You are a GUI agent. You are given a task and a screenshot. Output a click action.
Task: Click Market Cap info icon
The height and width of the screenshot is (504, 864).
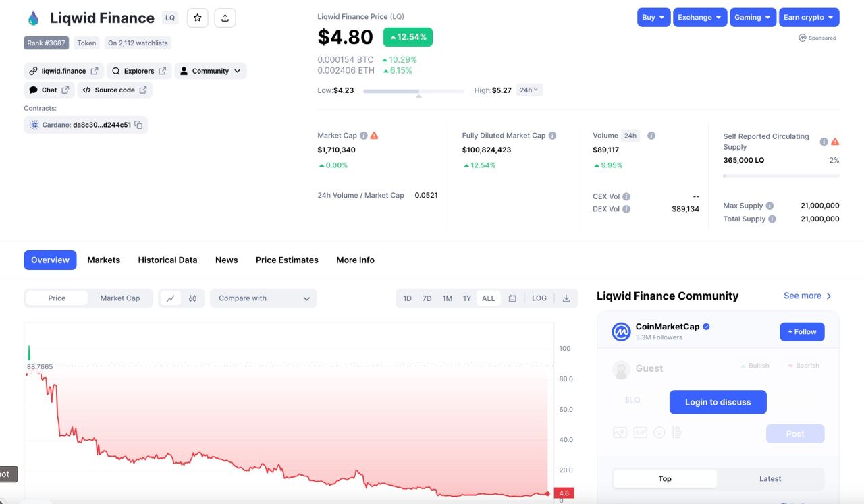point(364,136)
